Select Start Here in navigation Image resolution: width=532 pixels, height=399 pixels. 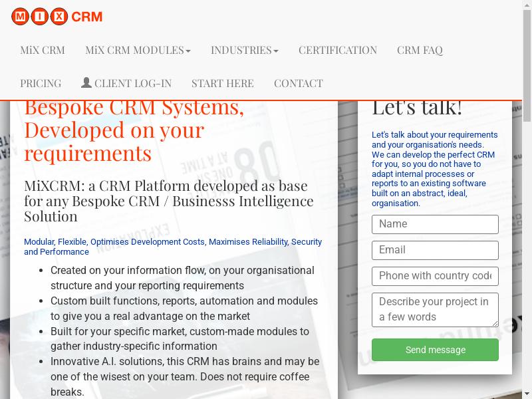(222, 83)
